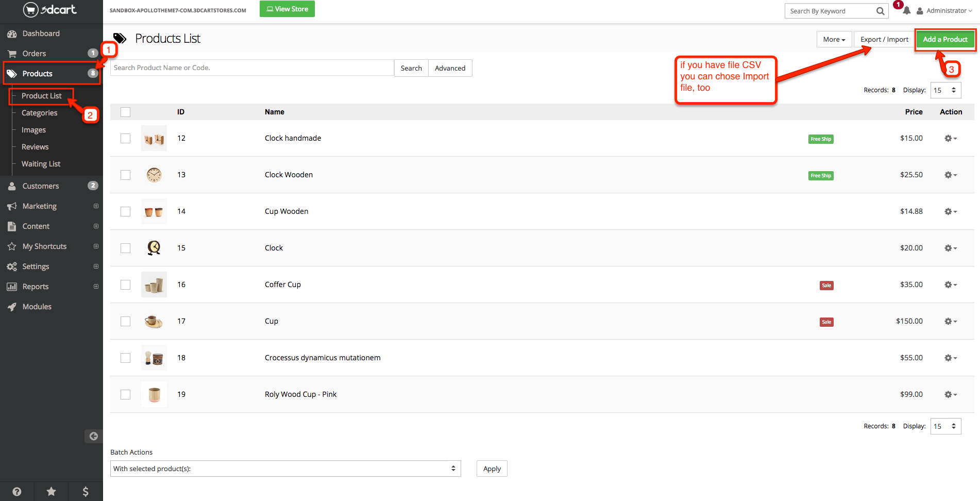Expand the Marketing menu plus icon
Image resolution: width=980 pixels, height=501 pixels.
96,206
